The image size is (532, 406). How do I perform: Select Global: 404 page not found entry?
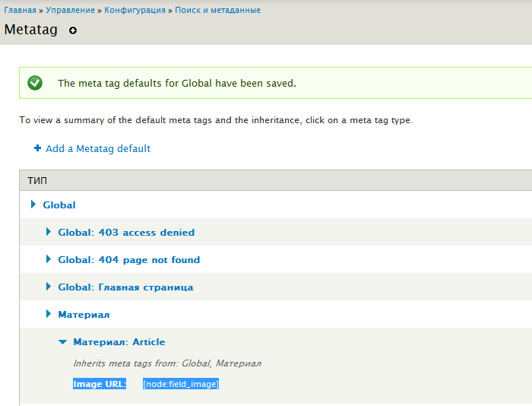pyautogui.click(x=128, y=259)
